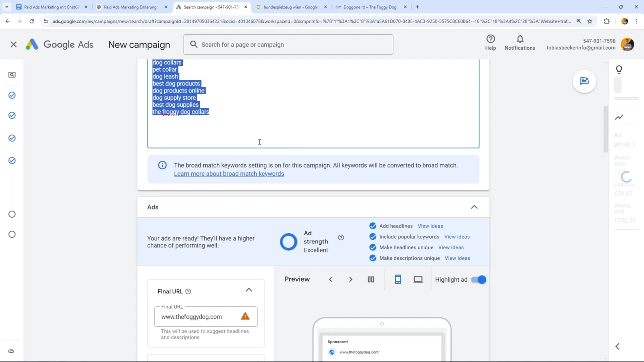
Task: Select the second completed step checkmark in sidebar
Action: pos(12,115)
